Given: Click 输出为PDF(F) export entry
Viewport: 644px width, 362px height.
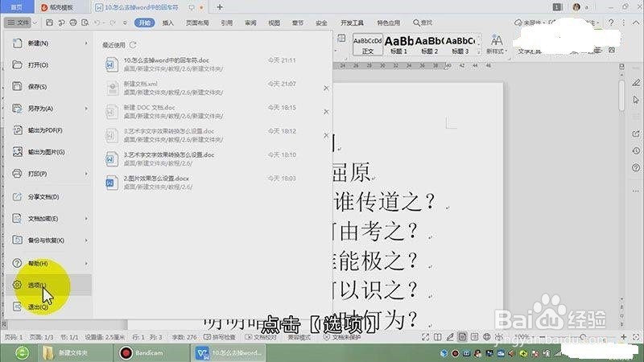Looking at the screenshot, I should pos(48,130).
